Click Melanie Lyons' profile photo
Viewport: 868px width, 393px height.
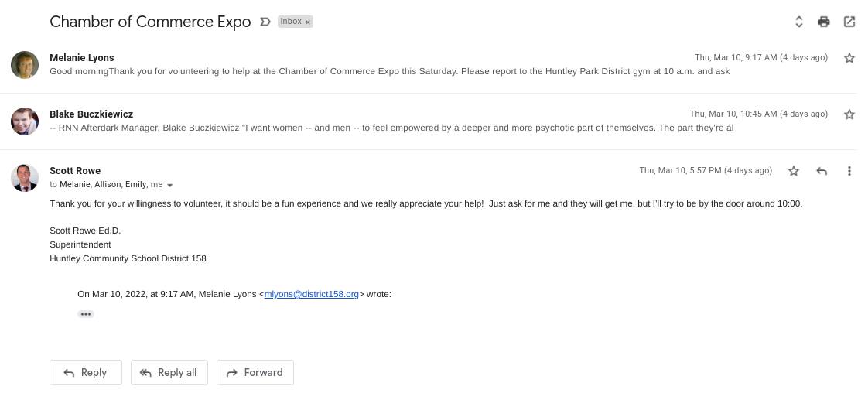click(x=25, y=65)
